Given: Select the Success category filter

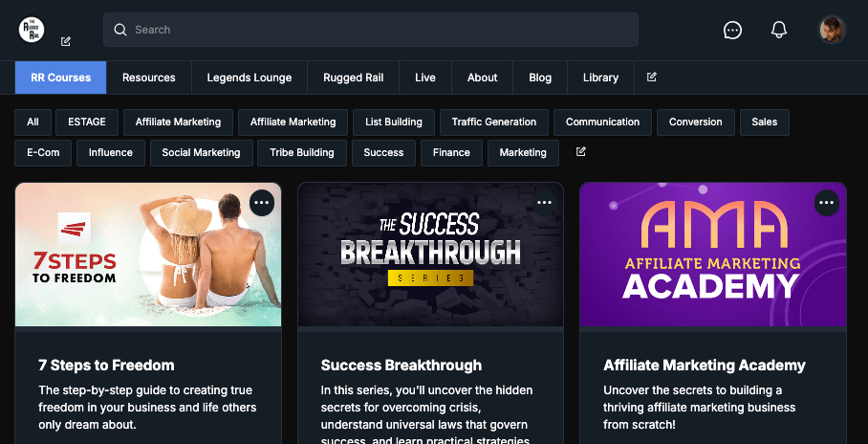Looking at the screenshot, I should tap(383, 153).
